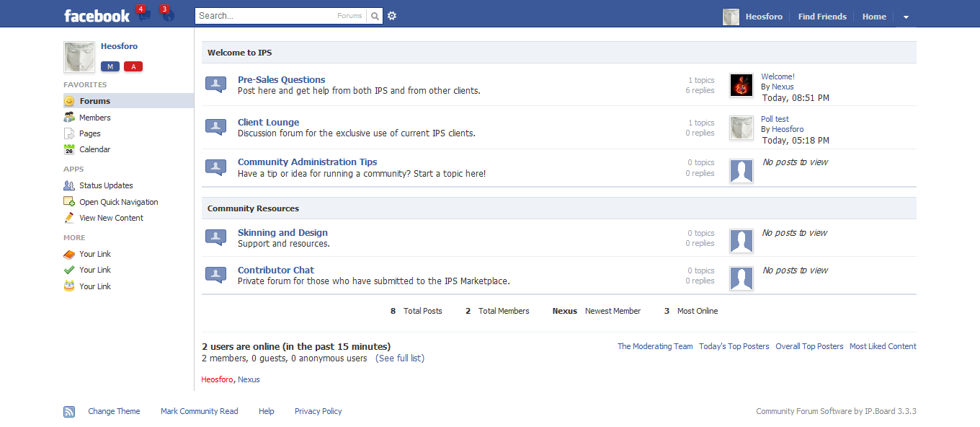The width and height of the screenshot is (980, 427).
Task: Click the blue M button under Heosforo
Action: 110,66
